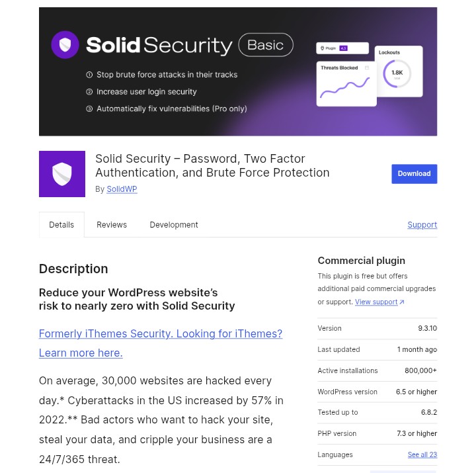
Task: Open the SolidWP author link
Action: (x=122, y=189)
